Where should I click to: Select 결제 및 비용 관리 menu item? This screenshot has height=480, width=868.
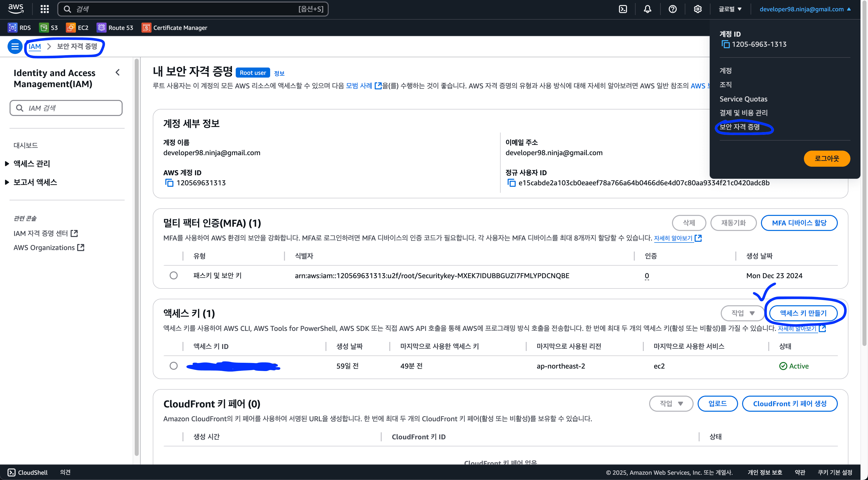[743, 113]
